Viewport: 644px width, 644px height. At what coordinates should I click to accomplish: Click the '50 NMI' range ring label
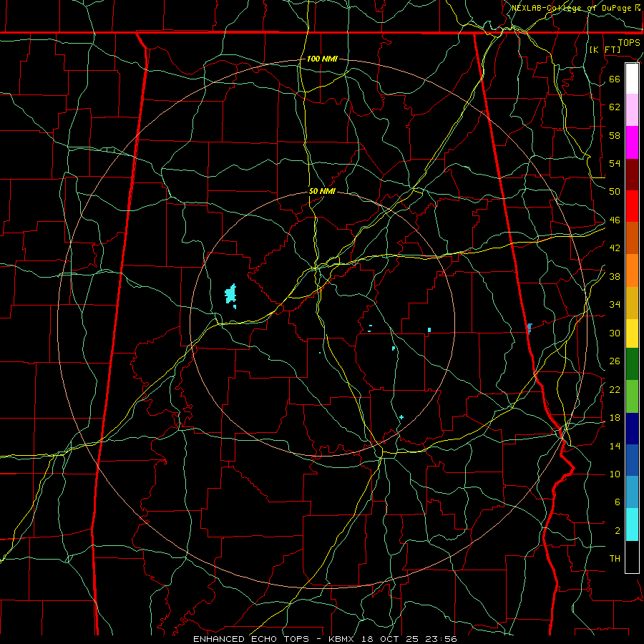[x=322, y=191]
